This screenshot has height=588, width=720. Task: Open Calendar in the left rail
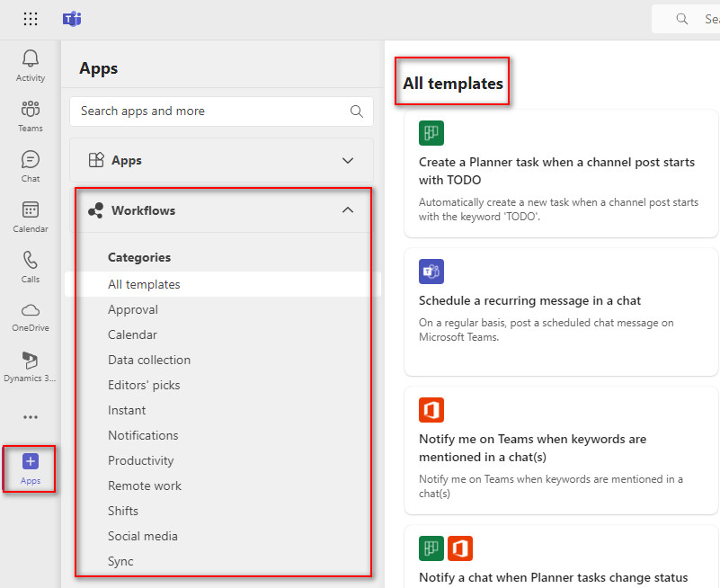tap(31, 217)
